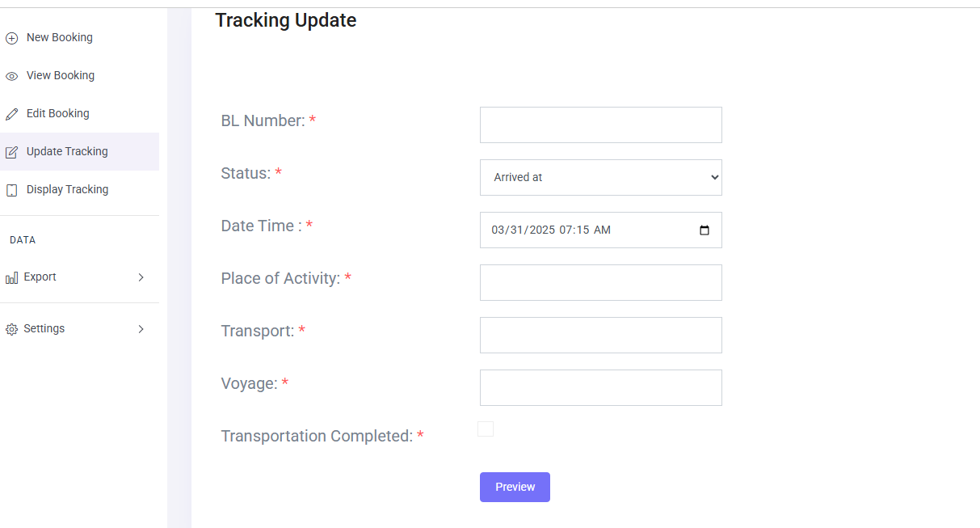Expand the Export submenu chevron

(x=141, y=277)
